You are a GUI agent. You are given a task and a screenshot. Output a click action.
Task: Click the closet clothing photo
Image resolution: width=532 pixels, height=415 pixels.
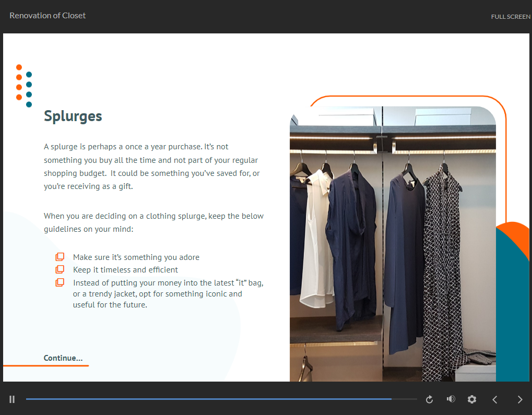point(393,244)
